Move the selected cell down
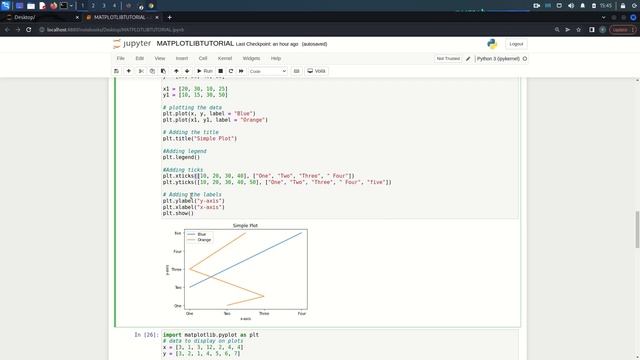Viewport: 640px width, 360px height. [187, 71]
